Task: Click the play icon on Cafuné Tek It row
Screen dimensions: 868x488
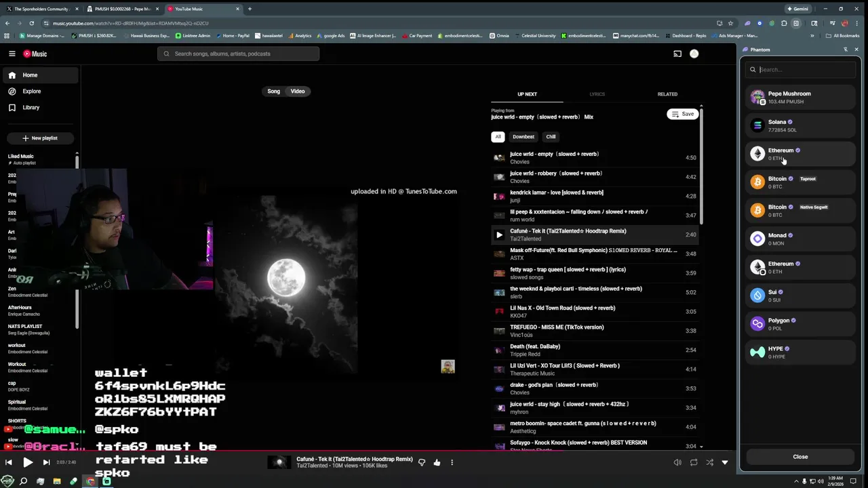Action: (499, 235)
